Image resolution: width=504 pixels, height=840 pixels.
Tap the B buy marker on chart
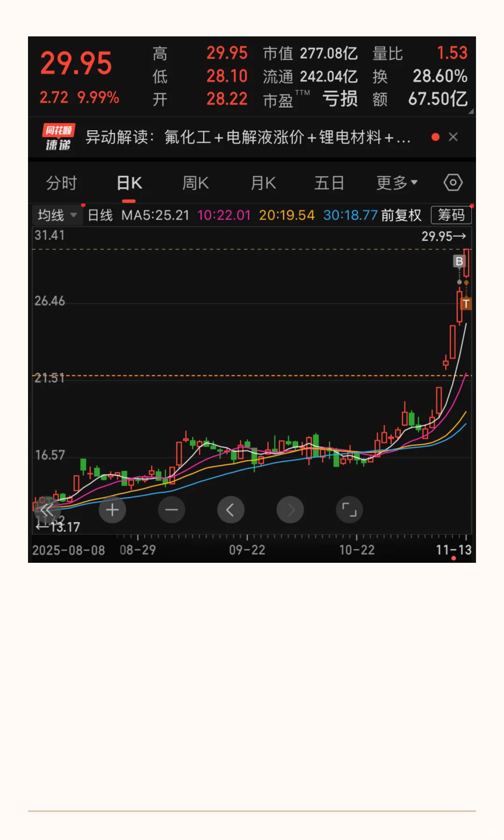(459, 261)
